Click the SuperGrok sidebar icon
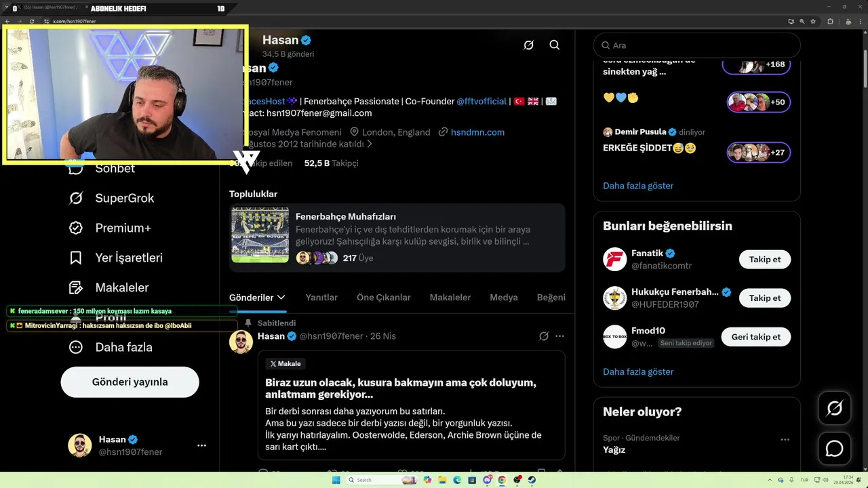 (x=76, y=198)
